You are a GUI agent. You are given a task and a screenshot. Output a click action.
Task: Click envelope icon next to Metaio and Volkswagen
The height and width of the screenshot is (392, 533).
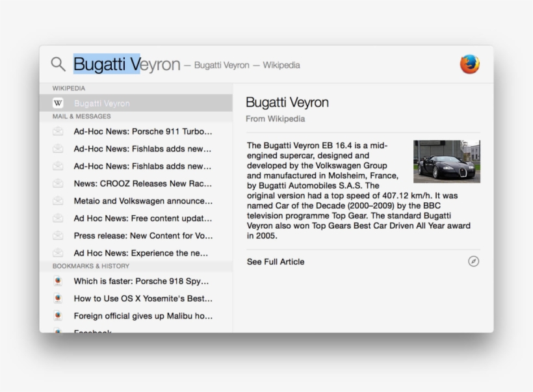click(58, 201)
